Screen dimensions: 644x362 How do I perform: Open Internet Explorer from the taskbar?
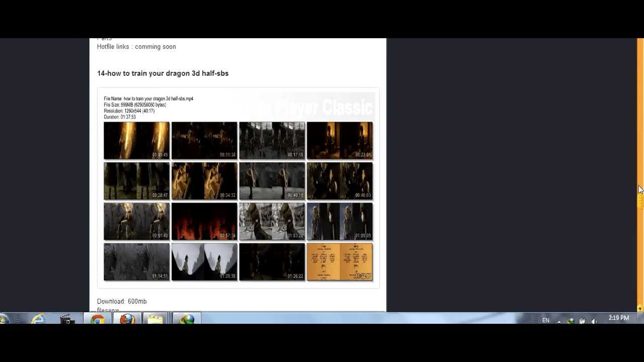(38, 319)
